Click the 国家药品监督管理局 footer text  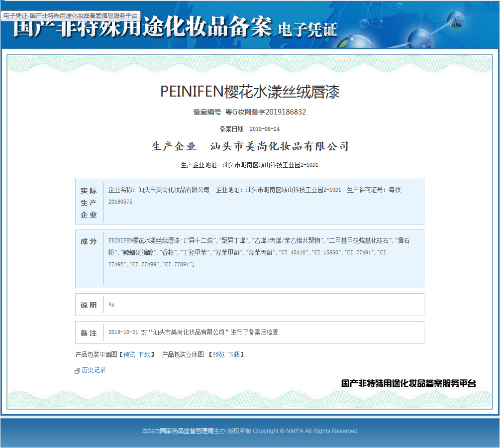187,431
